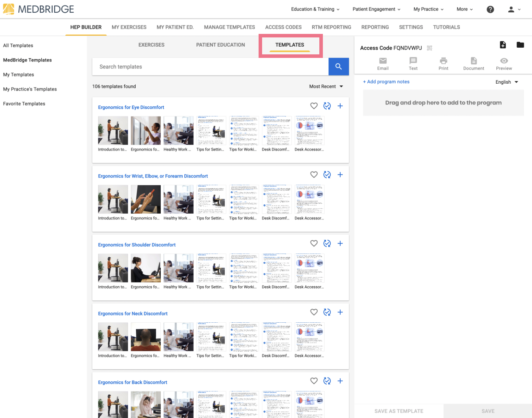Open the folder icon beside access code
This screenshot has height=418, width=532.
(x=520, y=45)
